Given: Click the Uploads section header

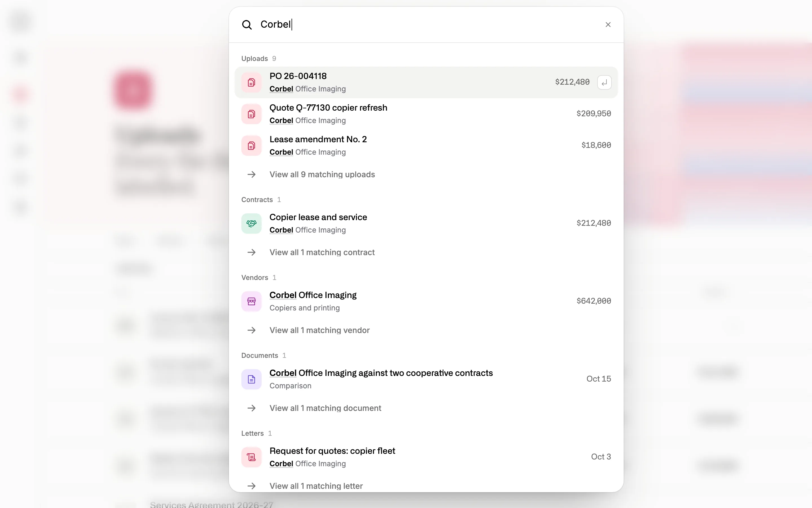Looking at the screenshot, I should tap(255, 58).
